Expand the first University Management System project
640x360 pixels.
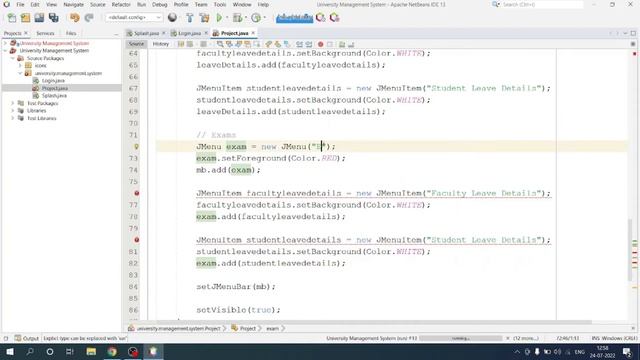point(5,43)
